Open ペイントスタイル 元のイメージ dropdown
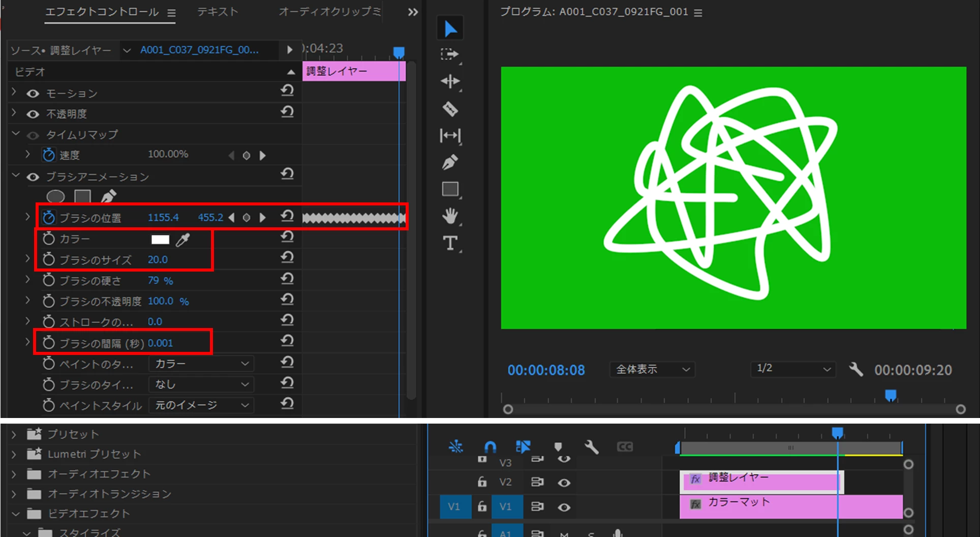This screenshot has height=537, width=980. (201, 405)
